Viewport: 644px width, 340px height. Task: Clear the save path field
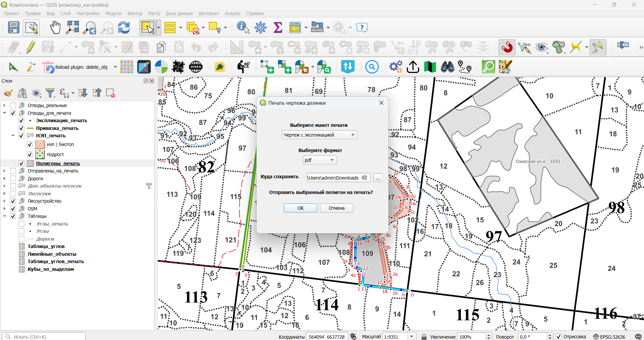coord(364,178)
